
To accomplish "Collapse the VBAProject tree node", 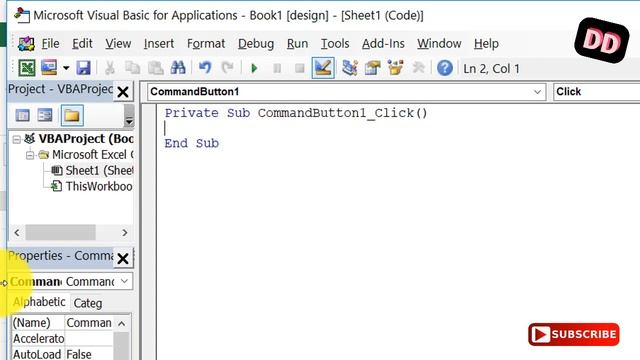I will [x=16, y=140].
